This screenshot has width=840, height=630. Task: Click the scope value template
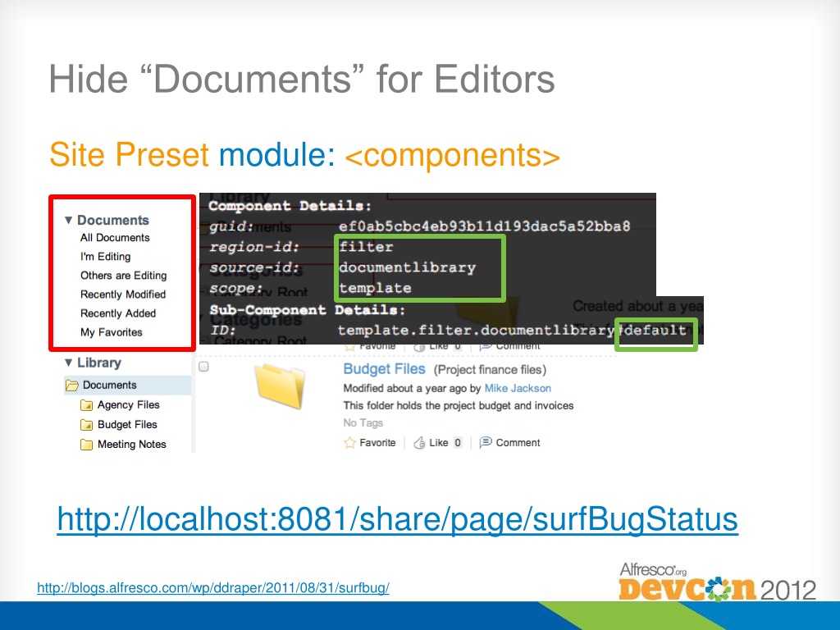click(375, 288)
